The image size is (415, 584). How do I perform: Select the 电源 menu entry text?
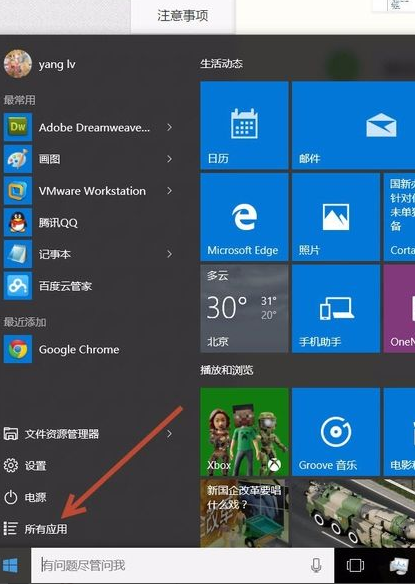[35, 497]
